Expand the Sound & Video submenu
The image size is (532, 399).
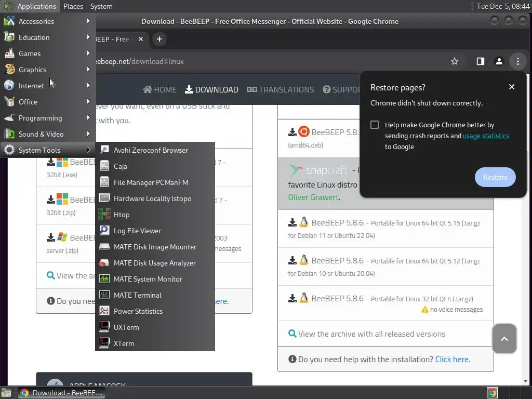48,134
